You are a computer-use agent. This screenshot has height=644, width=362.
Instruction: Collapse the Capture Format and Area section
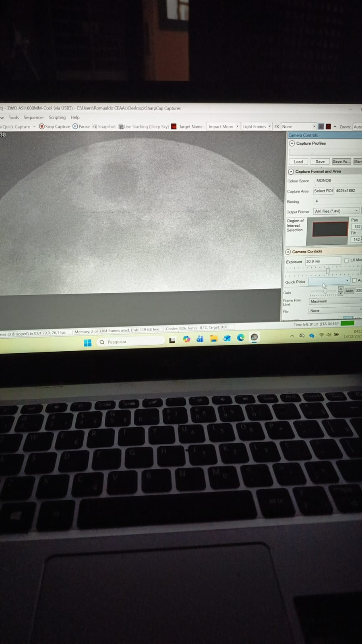point(291,172)
